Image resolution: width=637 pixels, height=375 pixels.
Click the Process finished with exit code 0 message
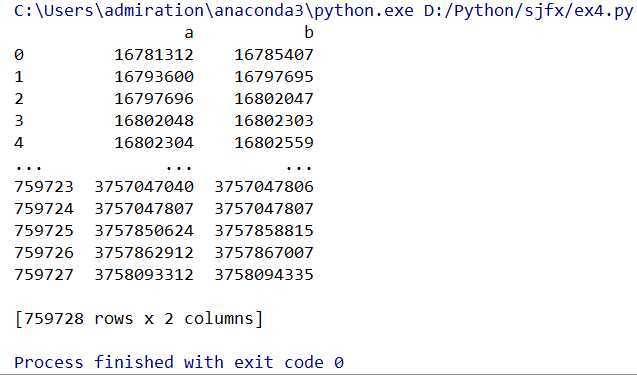179,362
